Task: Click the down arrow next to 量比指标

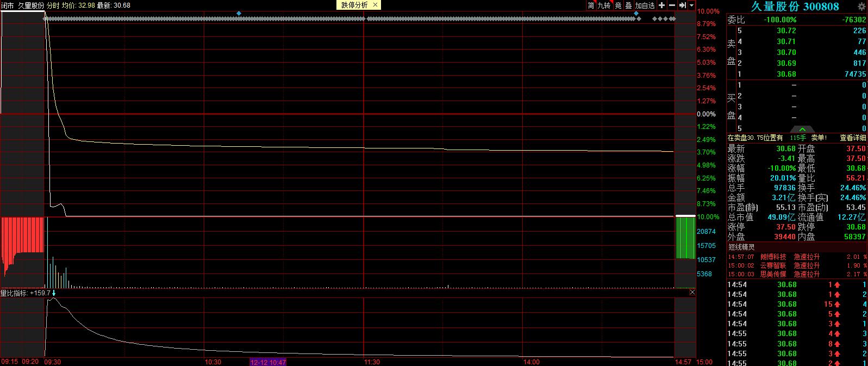Action: 54,293
